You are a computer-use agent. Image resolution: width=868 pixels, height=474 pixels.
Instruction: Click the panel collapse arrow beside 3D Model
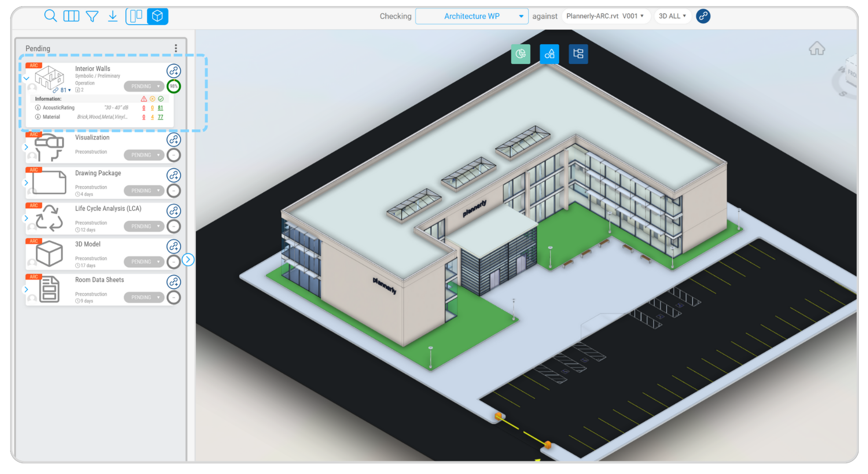pyautogui.click(x=188, y=260)
